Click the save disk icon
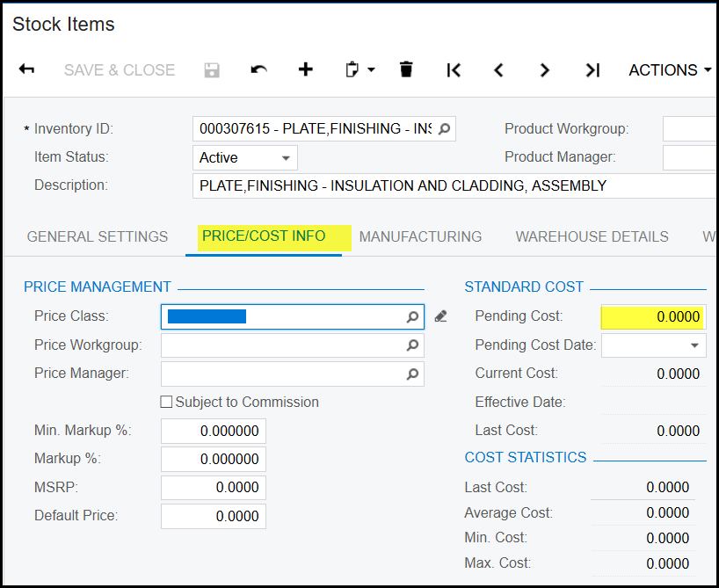Image resolution: width=719 pixels, height=588 pixels. [x=212, y=70]
